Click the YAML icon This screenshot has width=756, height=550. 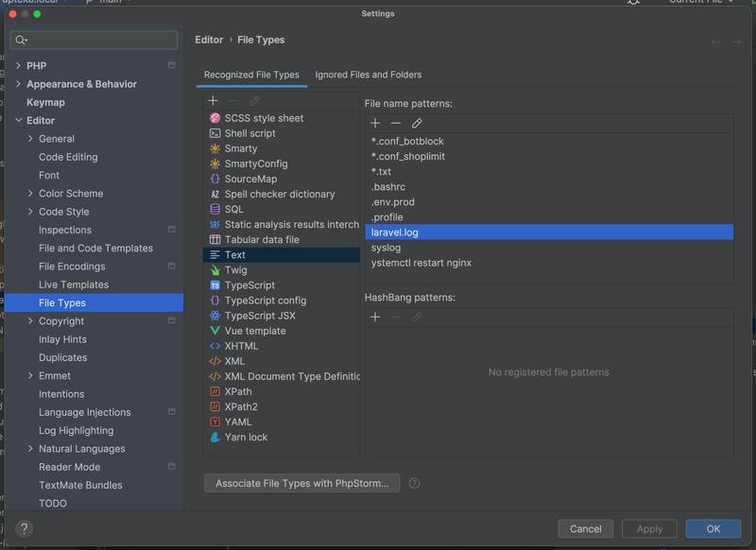[x=215, y=422]
